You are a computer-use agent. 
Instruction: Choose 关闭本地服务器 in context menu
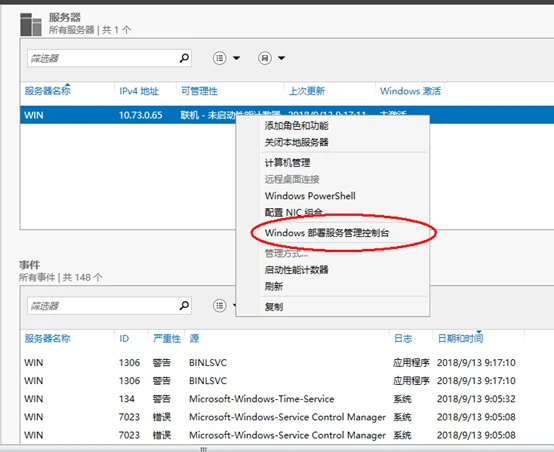(x=297, y=142)
